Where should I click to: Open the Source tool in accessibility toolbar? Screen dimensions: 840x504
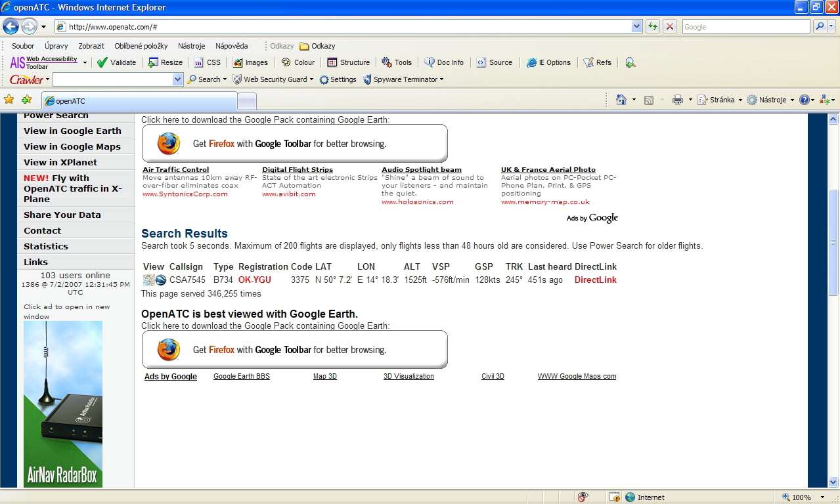coord(494,62)
